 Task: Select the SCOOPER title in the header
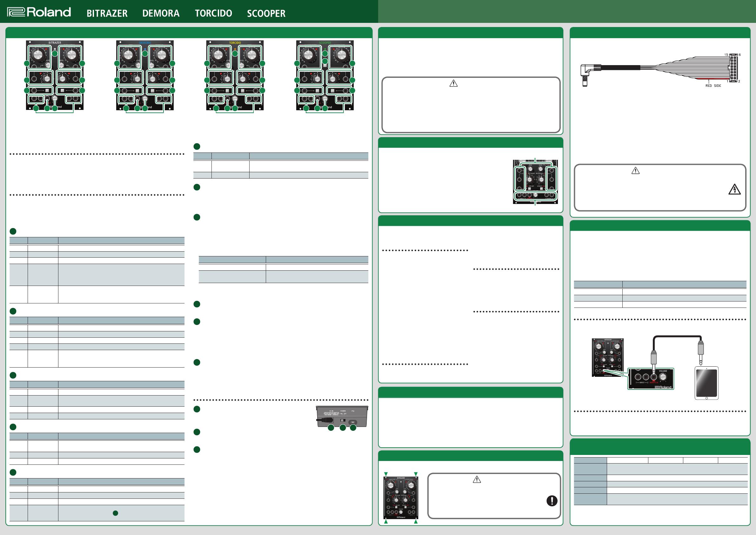pyautogui.click(x=266, y=14)
